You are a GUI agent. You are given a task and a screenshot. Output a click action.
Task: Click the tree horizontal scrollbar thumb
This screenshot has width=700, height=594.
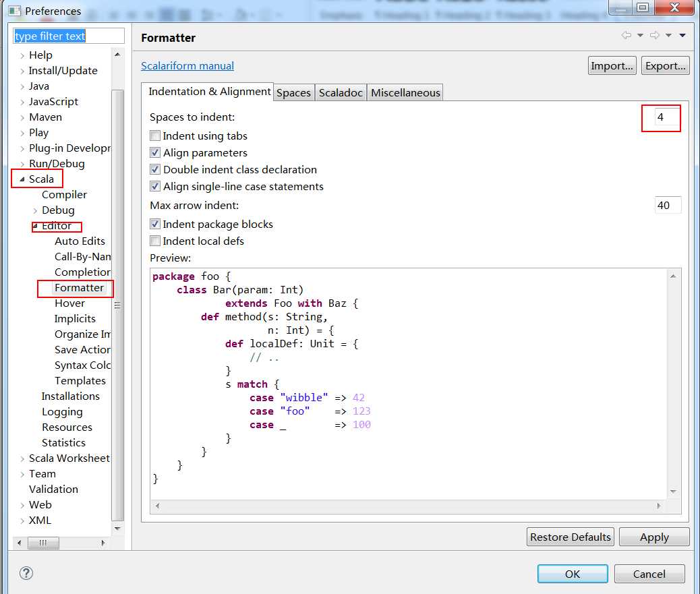(x=43, y=543)
